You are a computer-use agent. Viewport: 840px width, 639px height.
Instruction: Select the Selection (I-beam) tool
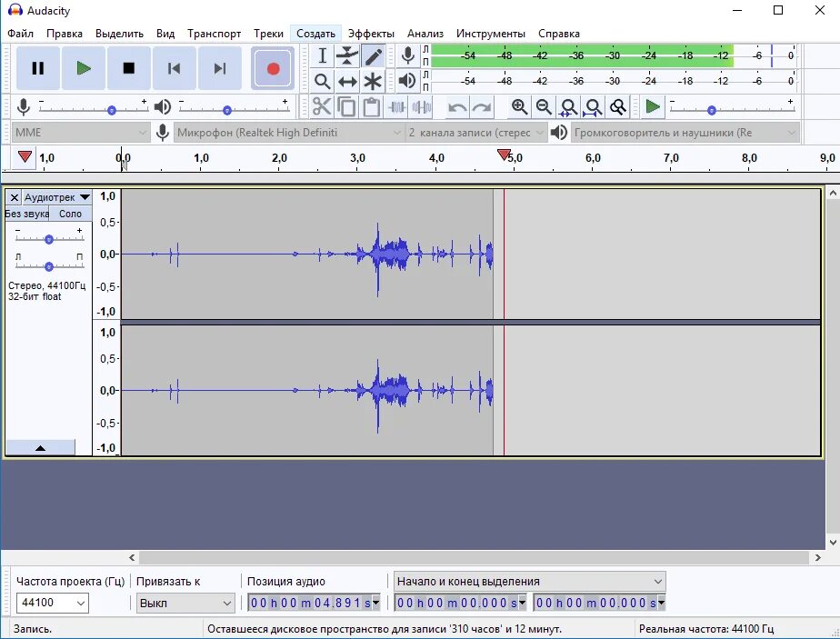pos(322,55)
